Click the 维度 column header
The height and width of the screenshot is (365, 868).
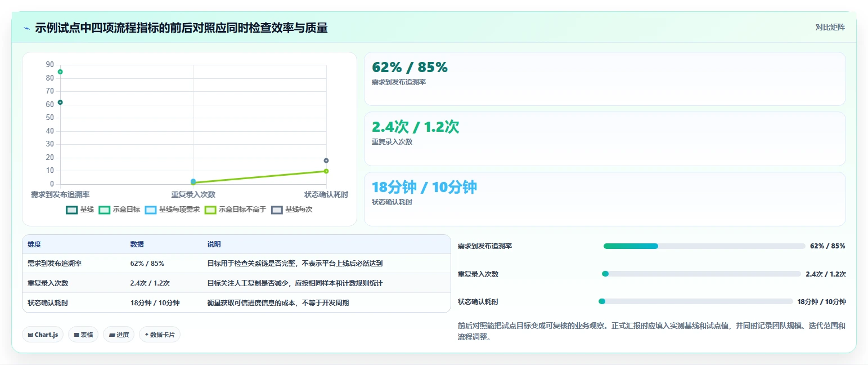click(x=34, y=244)
